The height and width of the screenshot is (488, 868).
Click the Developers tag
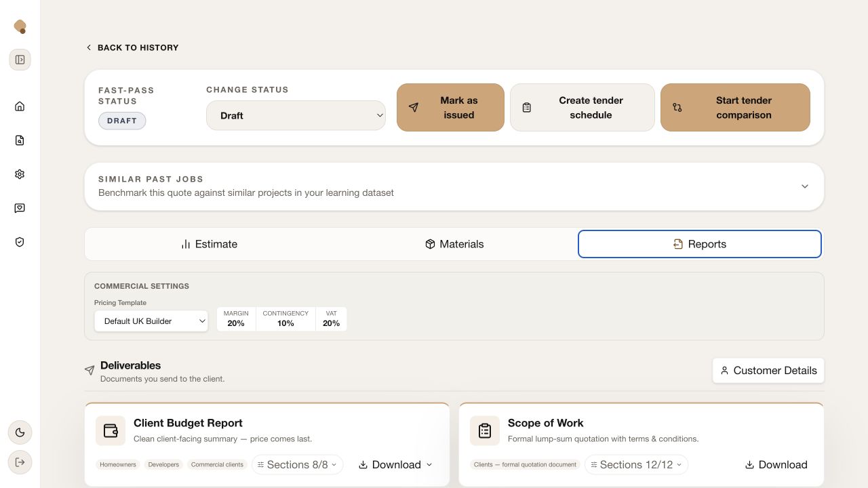tap(163, 465)
